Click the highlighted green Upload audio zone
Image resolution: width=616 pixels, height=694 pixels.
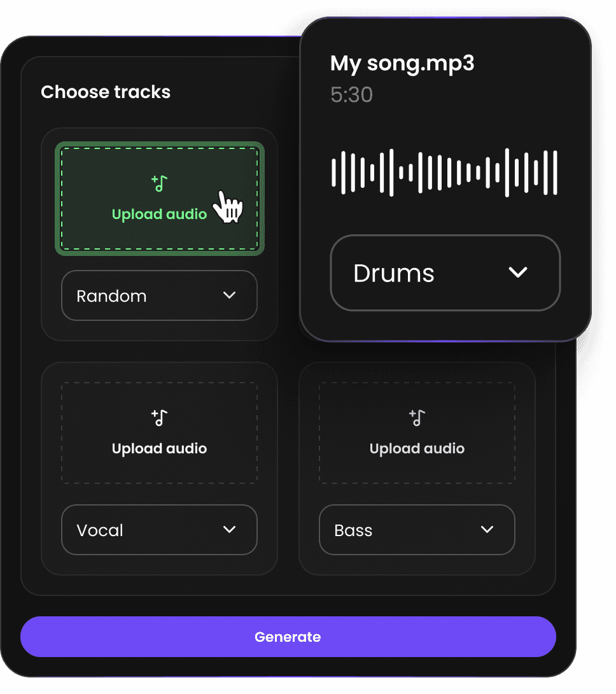pyautogui.click(x=159, y=199)
